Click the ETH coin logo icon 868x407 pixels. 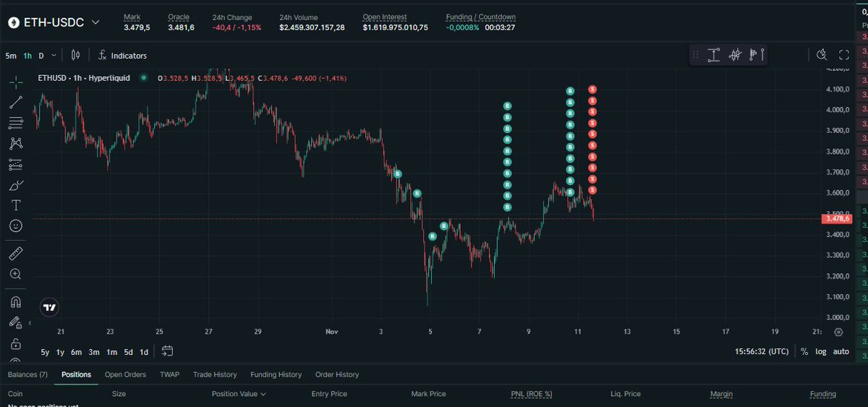[x=13, y=22]
